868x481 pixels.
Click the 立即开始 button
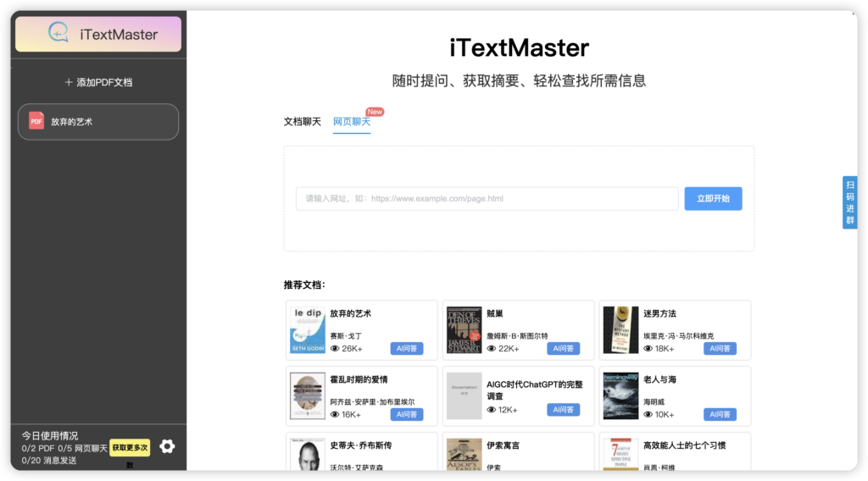[x=713, y=198]
